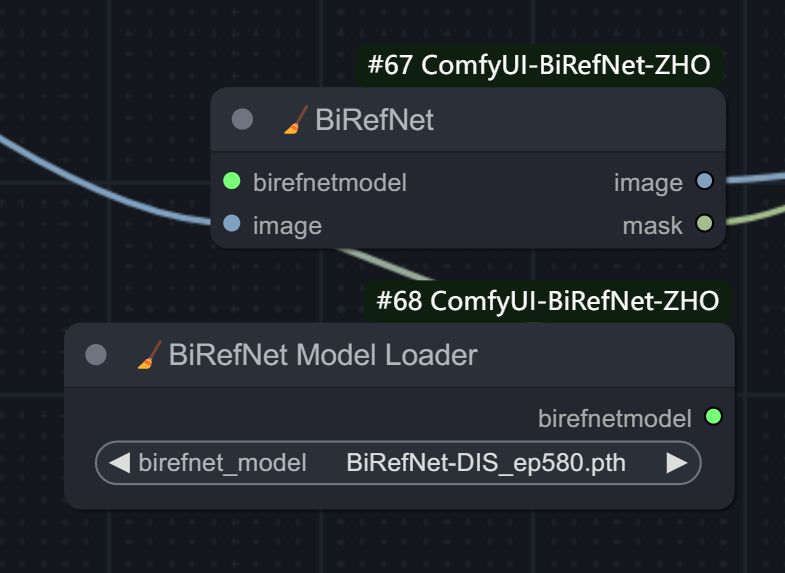Click the image output label on BiRefNet
Image resolution: width=785 pixels, height=573 pixels.
[648, 182]
